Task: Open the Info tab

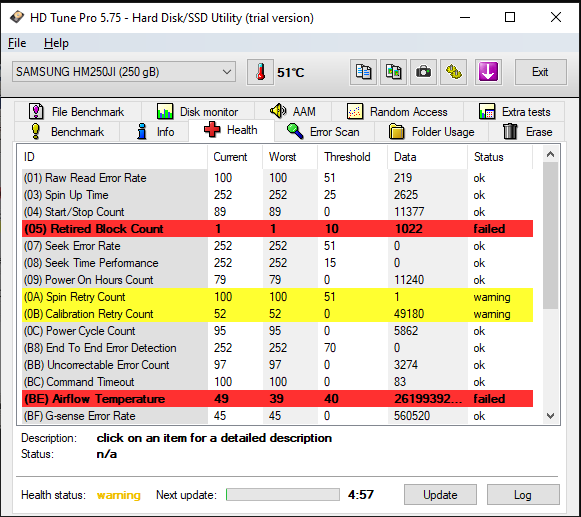Action: 155,132
